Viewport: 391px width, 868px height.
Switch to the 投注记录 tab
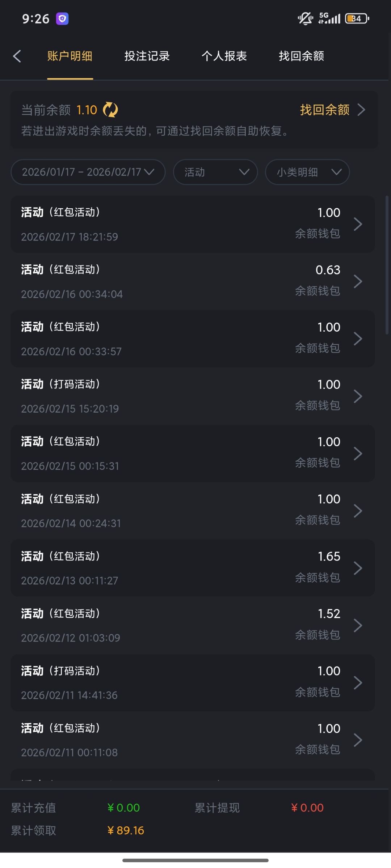(147, 56)
